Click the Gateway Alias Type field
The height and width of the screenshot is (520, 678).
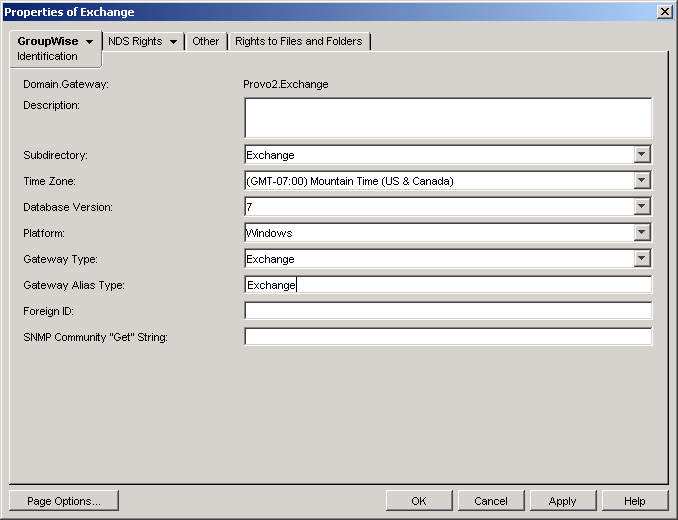(448, 285)
